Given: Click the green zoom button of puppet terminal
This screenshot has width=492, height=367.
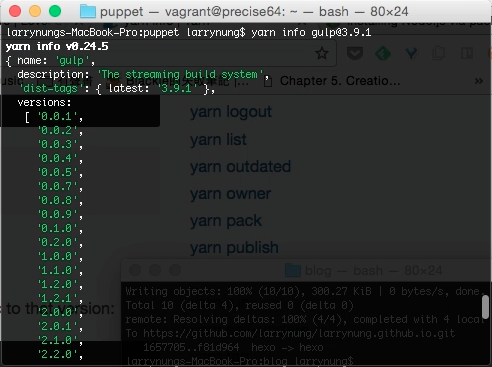Looking at the screenshot, I should click(x=55, y=11).
